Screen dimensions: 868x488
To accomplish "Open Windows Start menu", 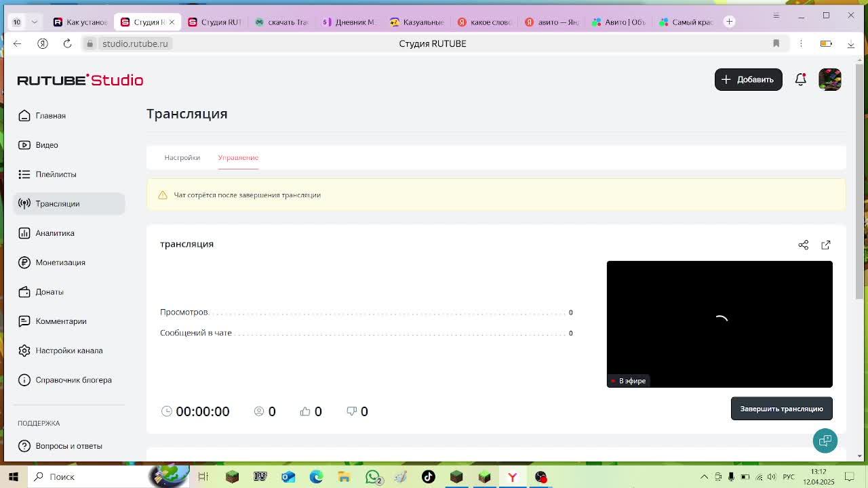I will (13, 476).
